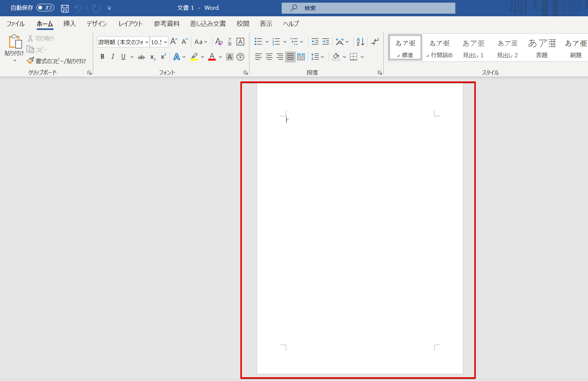
Task: Open multilevel list dropdown
Action: pos(302,42)
